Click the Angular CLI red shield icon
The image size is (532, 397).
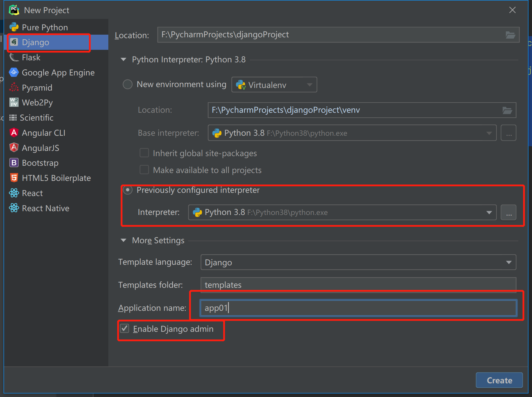pyautogui.click(x=14, y=133)
